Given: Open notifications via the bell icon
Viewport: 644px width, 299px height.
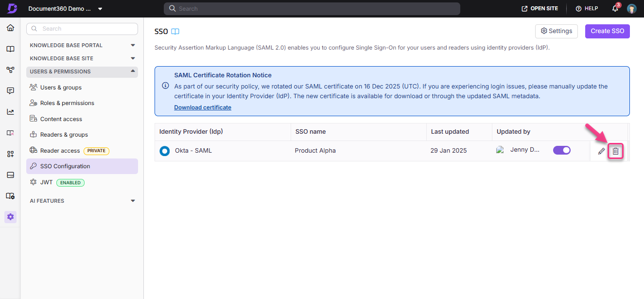Looking at the screenshot, I should pos(614,8).
